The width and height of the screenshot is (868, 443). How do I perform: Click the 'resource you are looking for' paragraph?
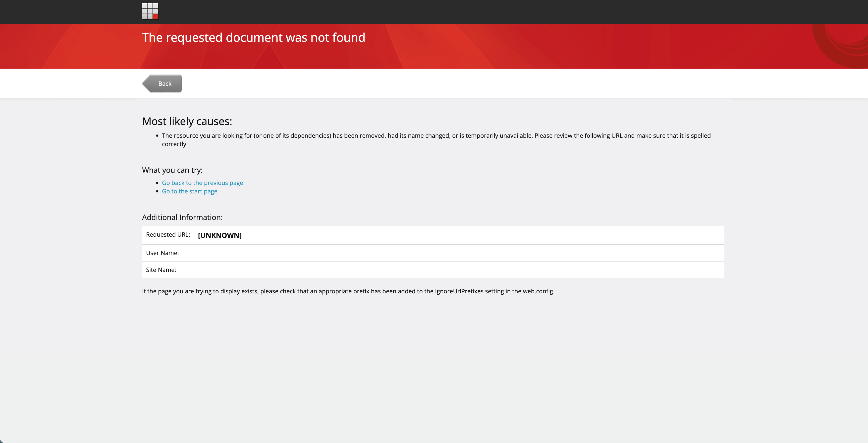[x=436, y=140]
